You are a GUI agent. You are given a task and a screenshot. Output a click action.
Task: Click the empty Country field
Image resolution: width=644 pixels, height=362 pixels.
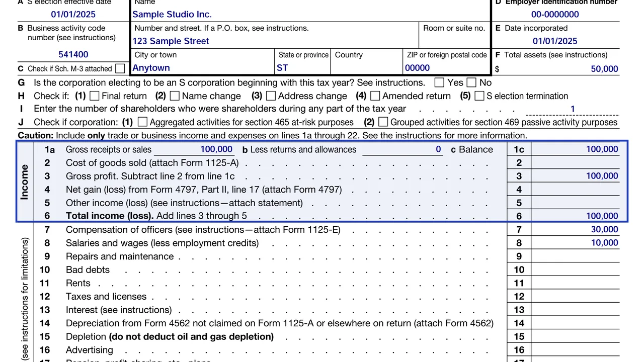pyautogui.click(x=367, y=67)
